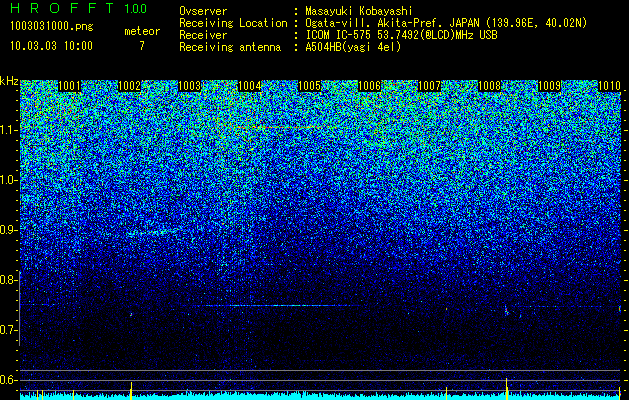The height and width of the screenshot is (400, 629).
Task: Click the 1.1 frequency axis label
Action: click(8, 130)
